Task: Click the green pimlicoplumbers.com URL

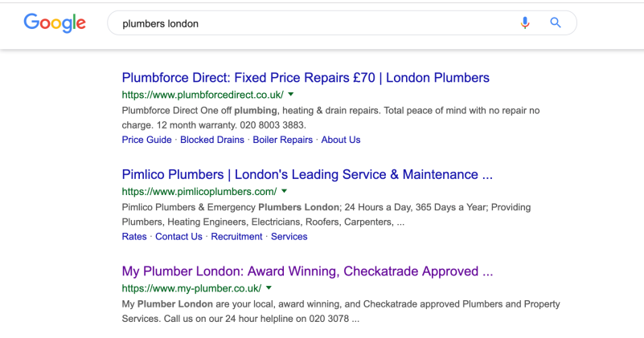Action: [x=199, y=191]
